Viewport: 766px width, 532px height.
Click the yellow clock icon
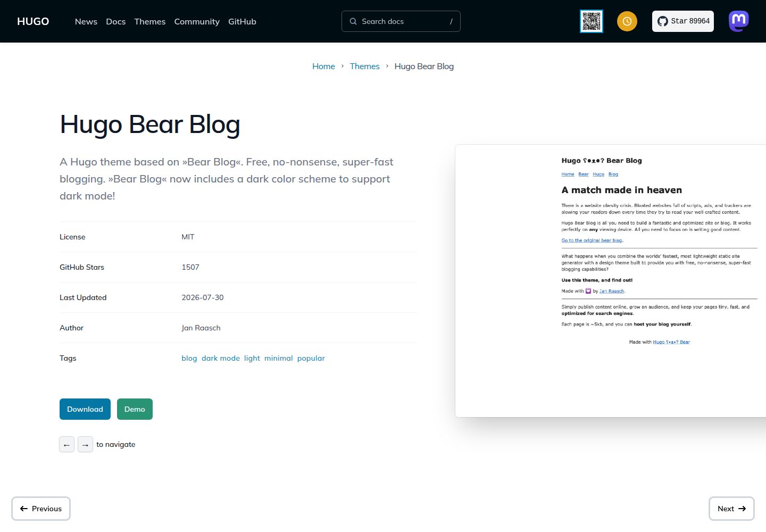click(x=627, y=21)
